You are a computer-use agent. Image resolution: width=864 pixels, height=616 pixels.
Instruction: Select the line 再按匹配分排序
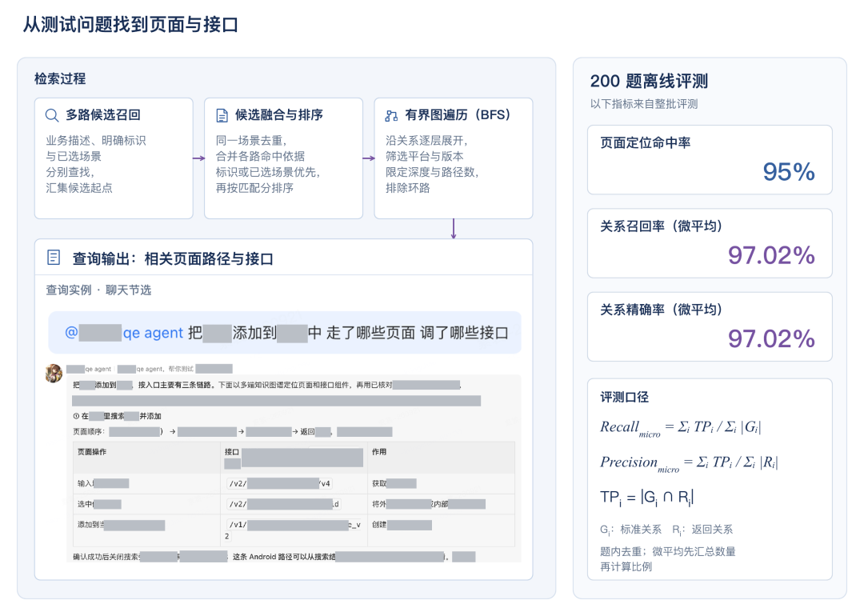coord(254,188)
